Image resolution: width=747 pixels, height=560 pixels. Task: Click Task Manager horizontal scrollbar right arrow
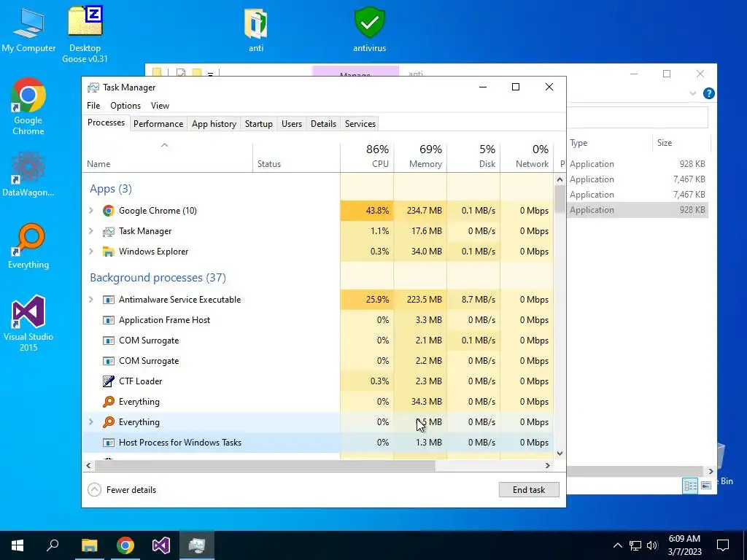pyautogui.click(x=548, y=465)
